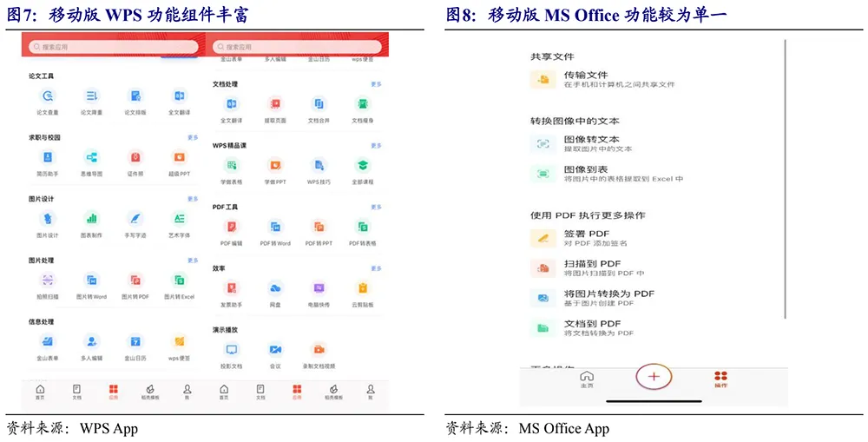Open the 全部课程 graduation cap icon
This screenshot has height=442, width=868.
click(x=363, y=166)
